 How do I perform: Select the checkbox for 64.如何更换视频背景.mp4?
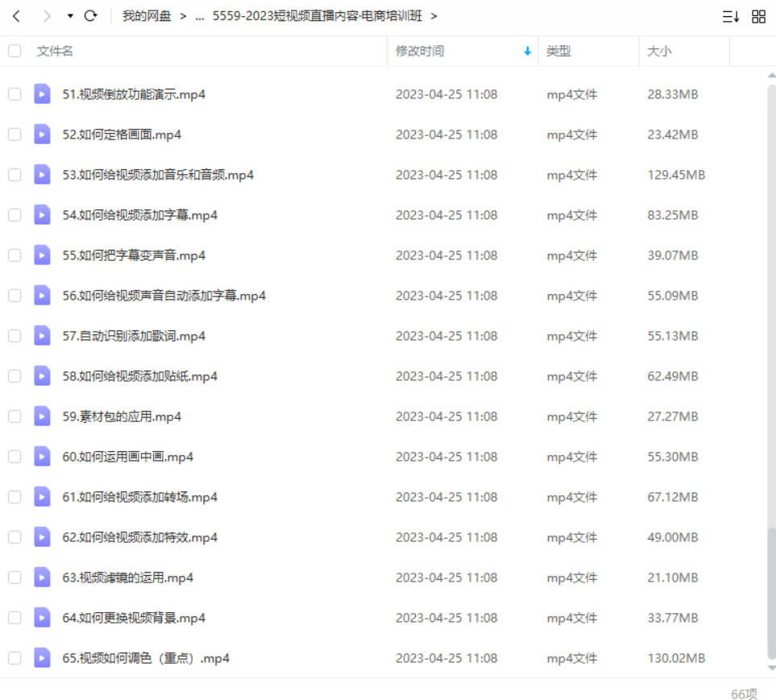pos(15,618)
